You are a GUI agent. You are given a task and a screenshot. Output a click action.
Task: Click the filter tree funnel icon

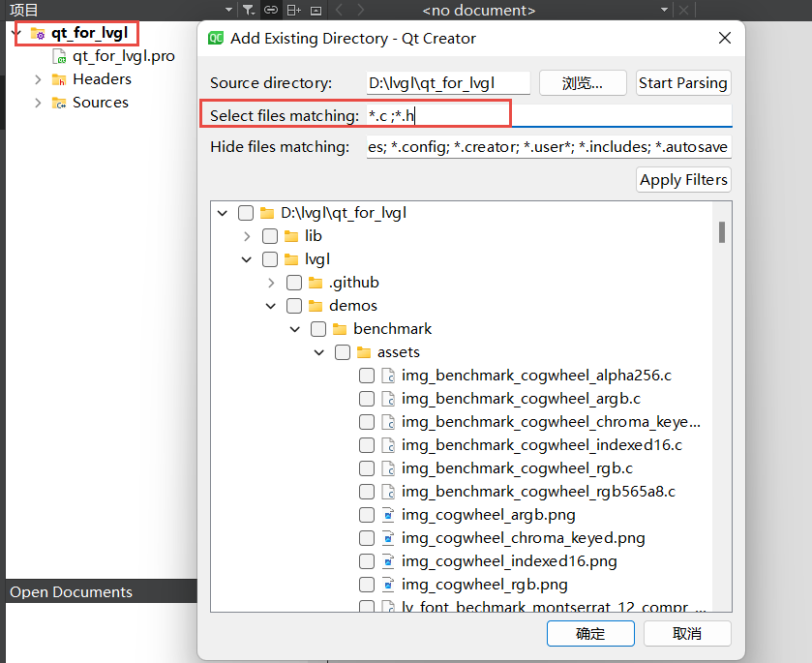pos(249,10)
